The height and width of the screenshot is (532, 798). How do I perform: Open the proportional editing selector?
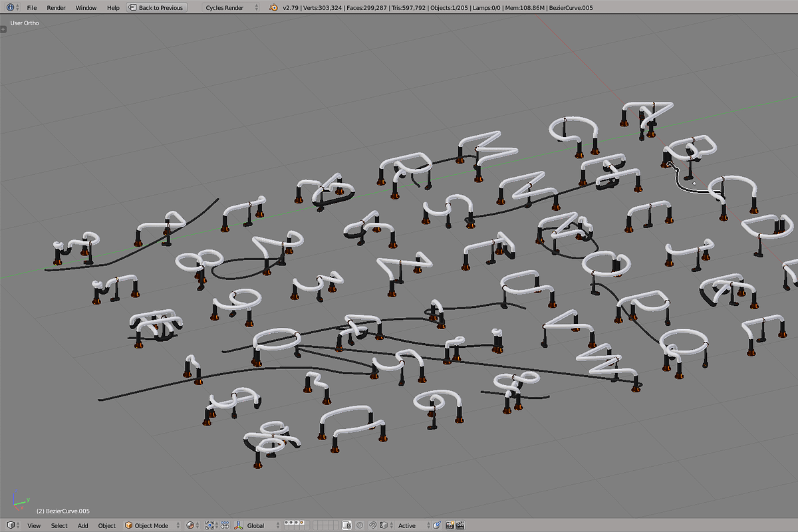[360, 525]
